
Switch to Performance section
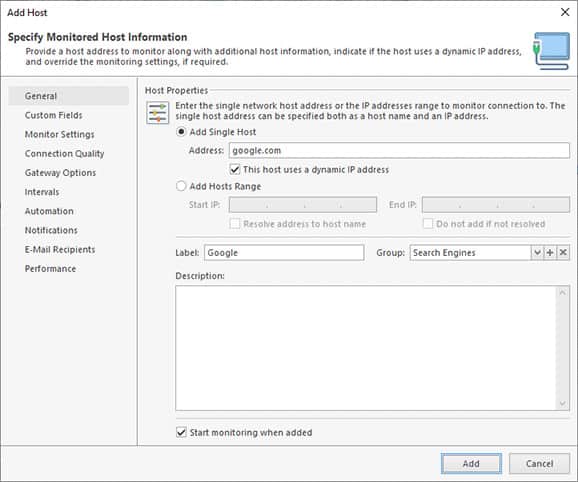50,269
